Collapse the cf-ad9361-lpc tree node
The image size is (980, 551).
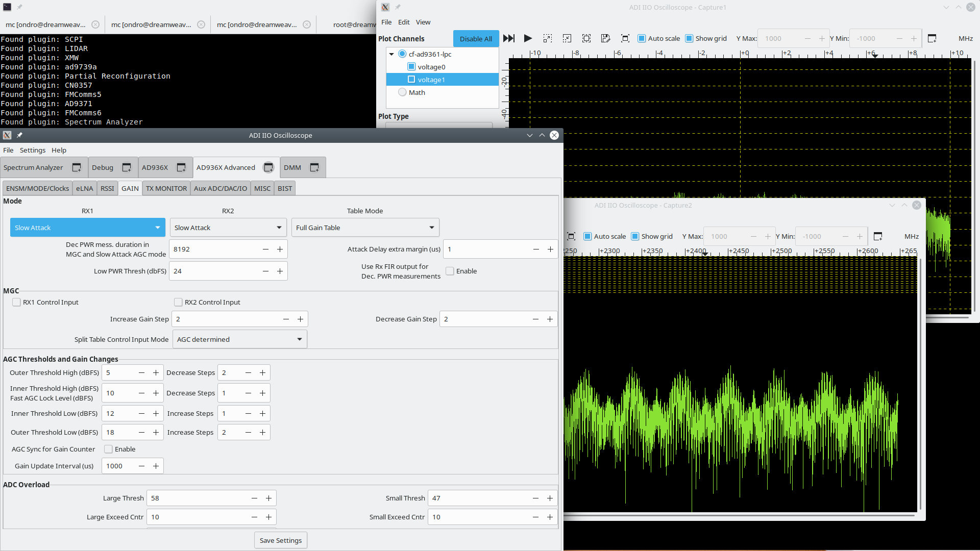391,54
